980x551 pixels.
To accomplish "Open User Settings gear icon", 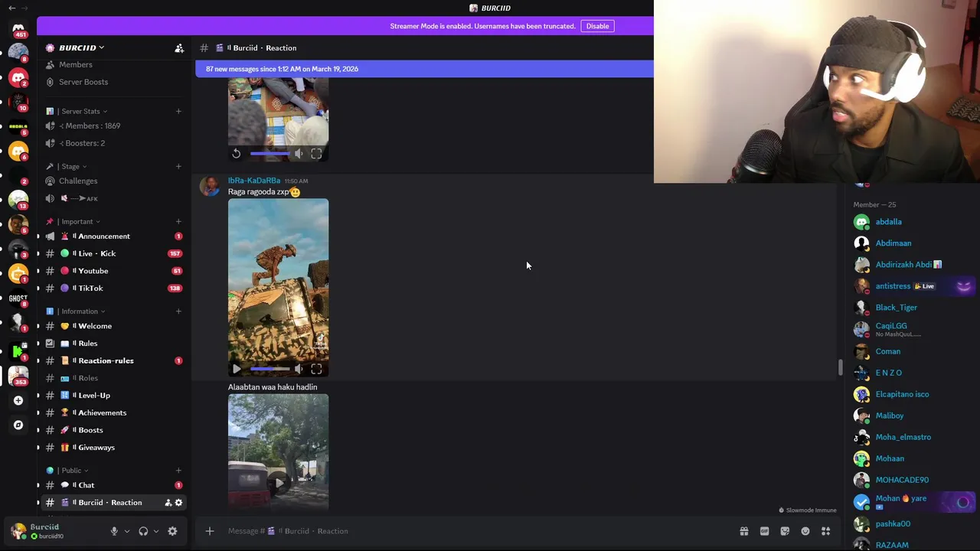I will tap(172, 531).
